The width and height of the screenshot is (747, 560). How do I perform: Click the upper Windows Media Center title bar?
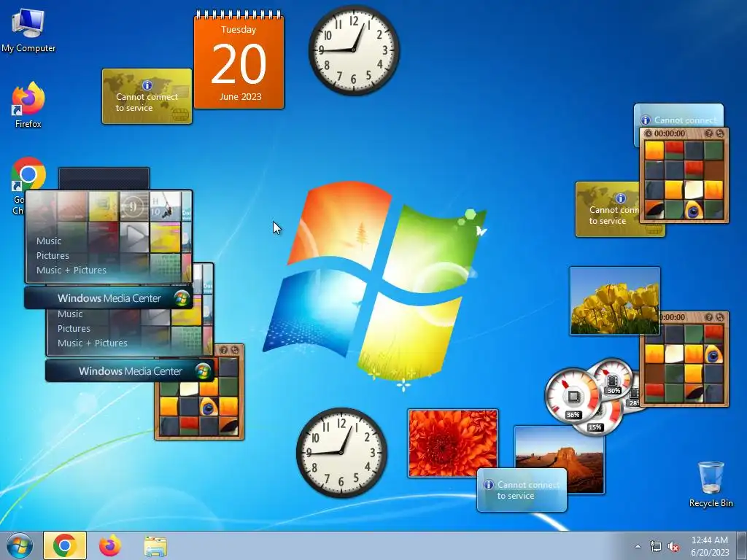[109, 298]
